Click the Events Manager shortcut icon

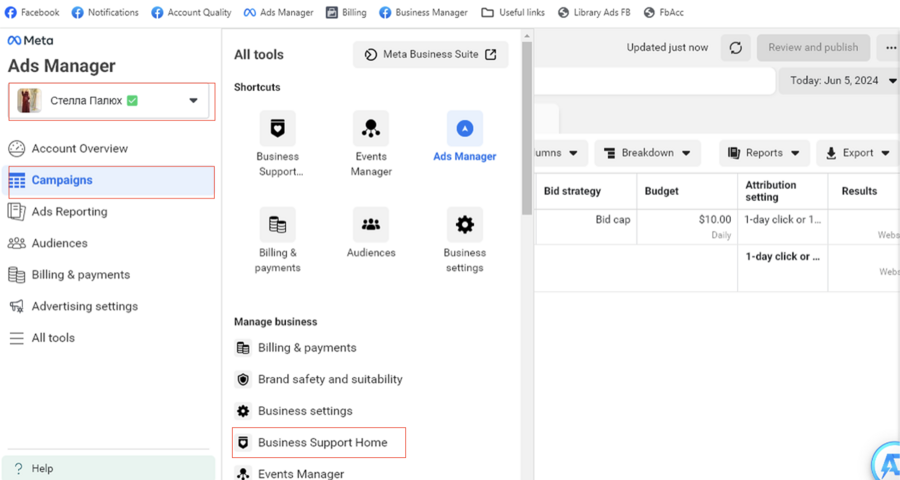[x=371, y=128]
